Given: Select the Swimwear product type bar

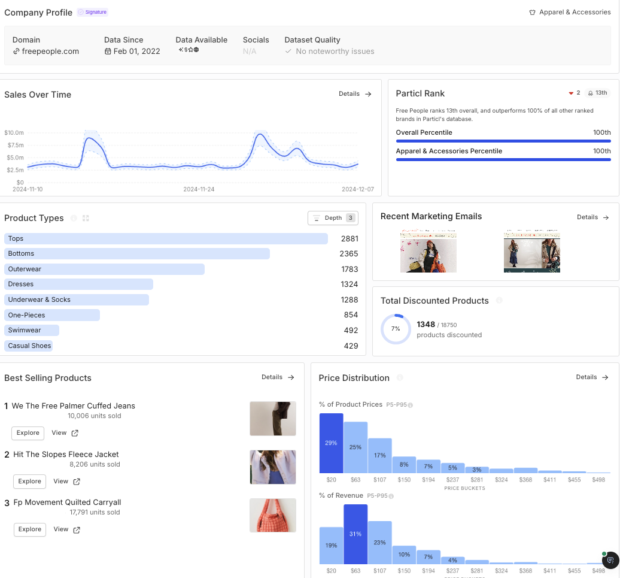Looking at the screenshot, I should (x=32, y=330).
